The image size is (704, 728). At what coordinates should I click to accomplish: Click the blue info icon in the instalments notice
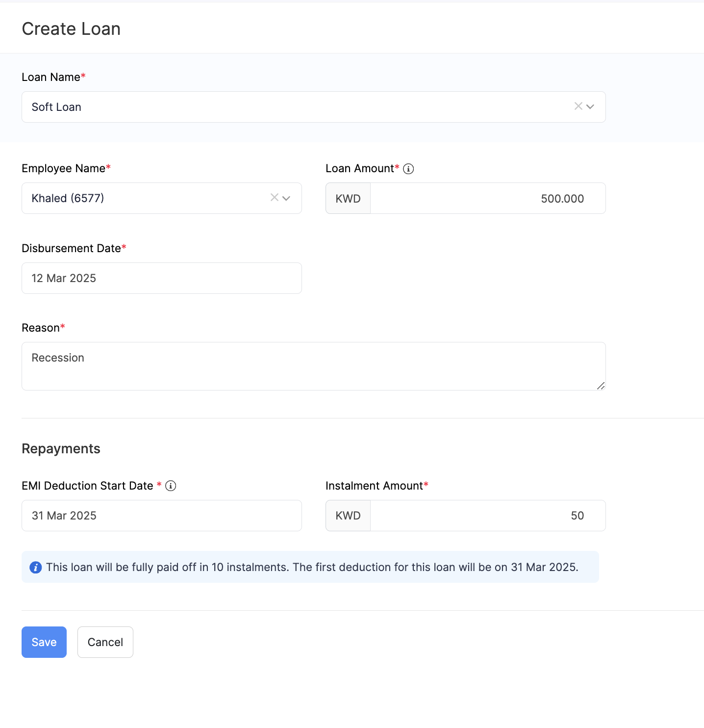[36, 568]
